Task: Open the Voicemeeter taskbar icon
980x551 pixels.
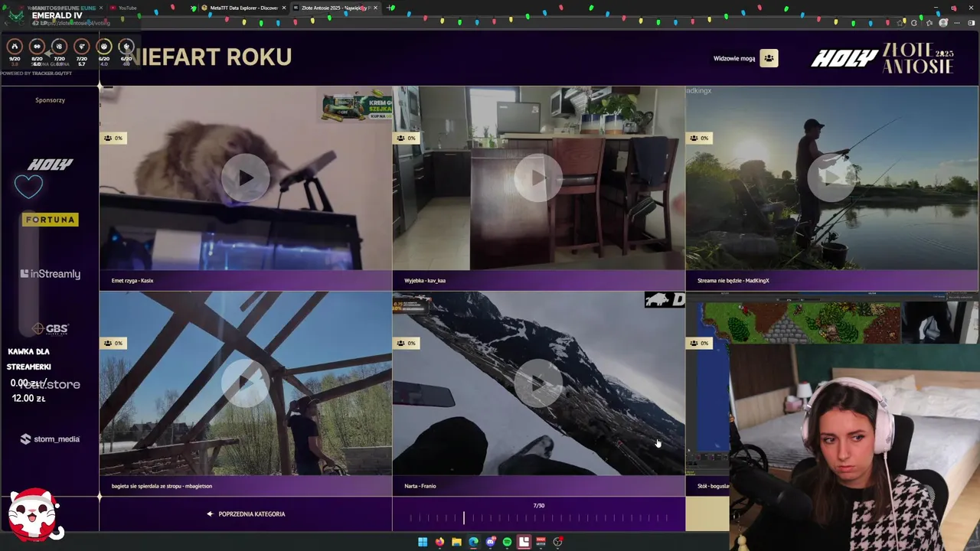Action: 541,542
